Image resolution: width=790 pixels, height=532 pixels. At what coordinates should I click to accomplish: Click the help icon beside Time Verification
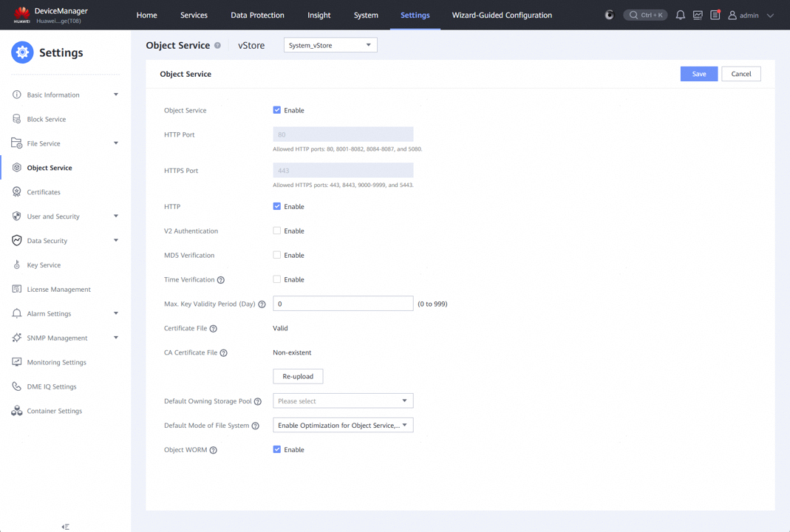[221, 280]
